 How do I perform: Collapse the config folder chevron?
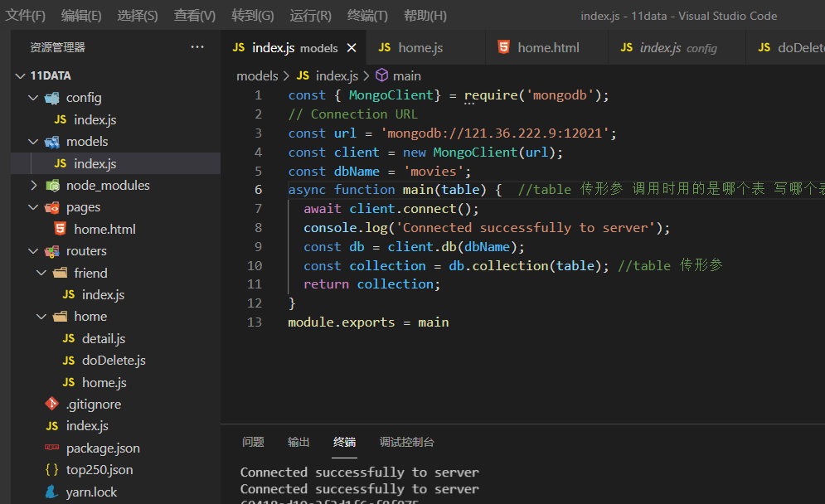(33, 98)
